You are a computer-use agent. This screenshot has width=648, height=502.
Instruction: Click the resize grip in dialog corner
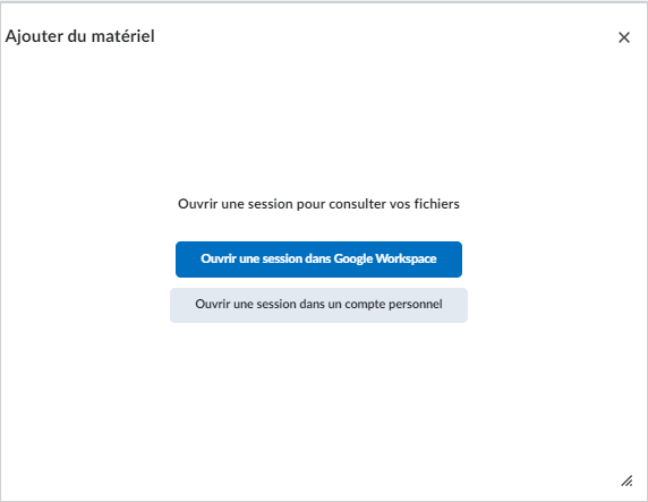click(627, 481)
